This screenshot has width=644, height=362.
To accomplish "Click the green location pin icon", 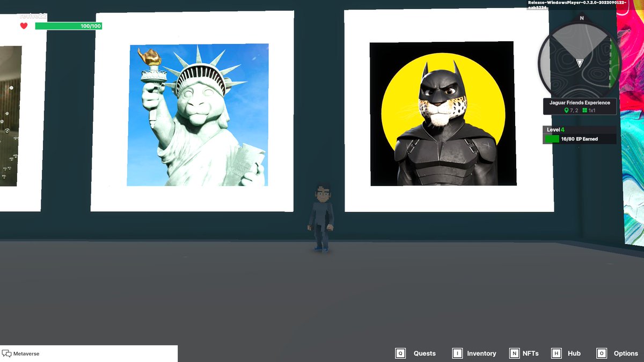I will tap(566, 110).
